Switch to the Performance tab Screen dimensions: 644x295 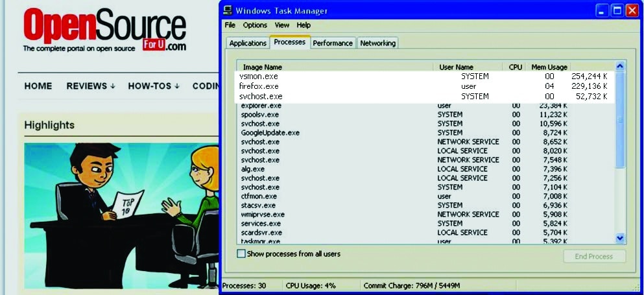333,43
